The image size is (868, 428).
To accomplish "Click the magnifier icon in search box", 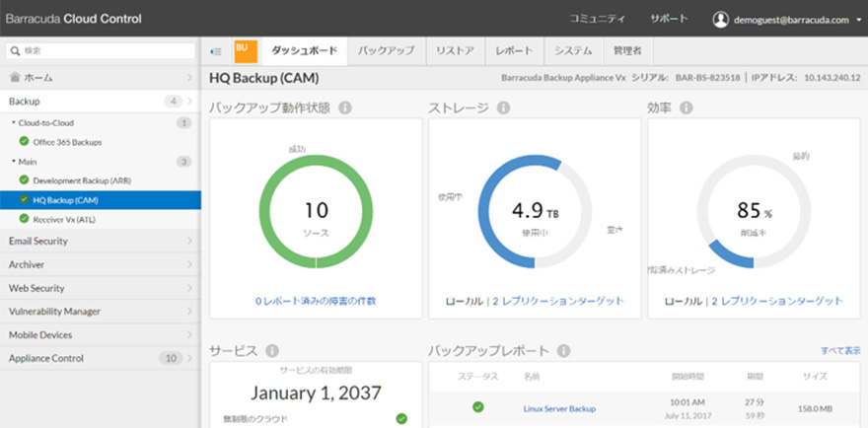I will click(15, 51).
